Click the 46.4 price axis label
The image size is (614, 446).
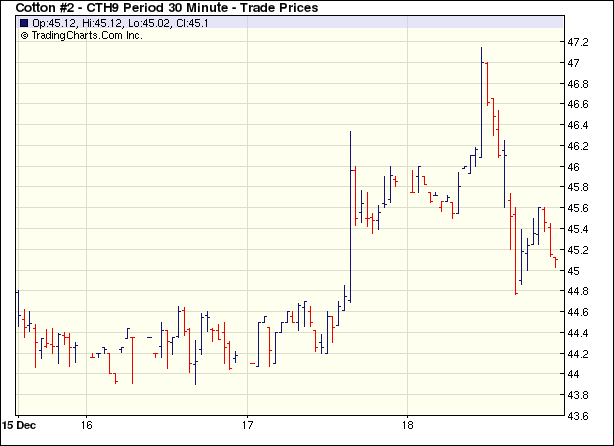tap(579, 126)
